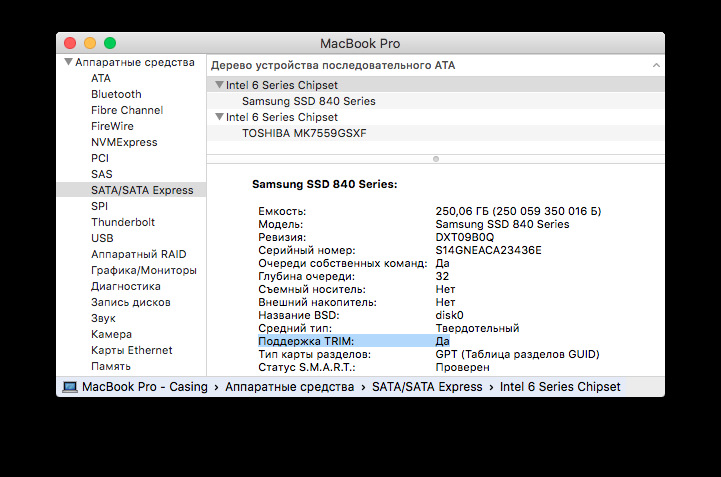Select Диагностика in sidebar

(126, 286)
